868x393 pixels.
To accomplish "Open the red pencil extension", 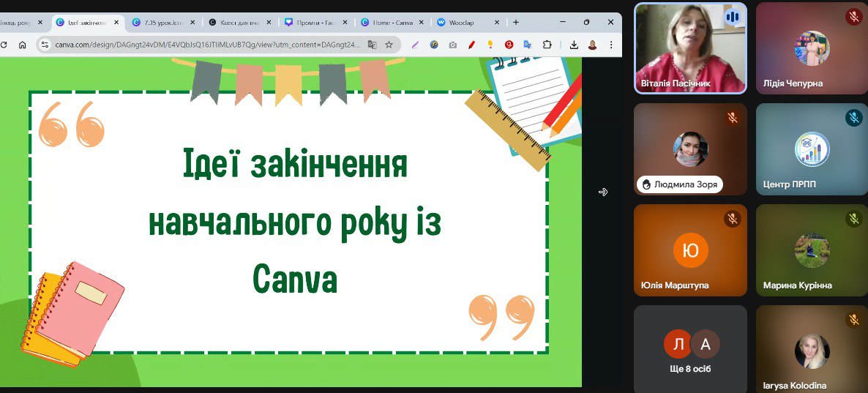I will [x=471, y=45].
